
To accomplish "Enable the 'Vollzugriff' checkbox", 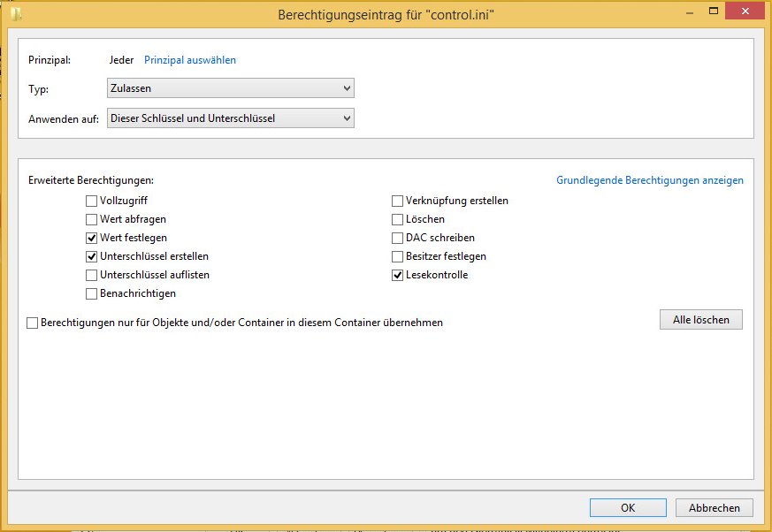I will click(x=92, y=201).
